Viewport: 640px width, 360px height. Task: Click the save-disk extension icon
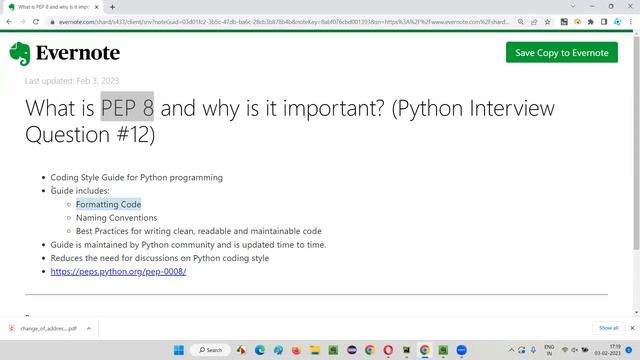point(564,22)
